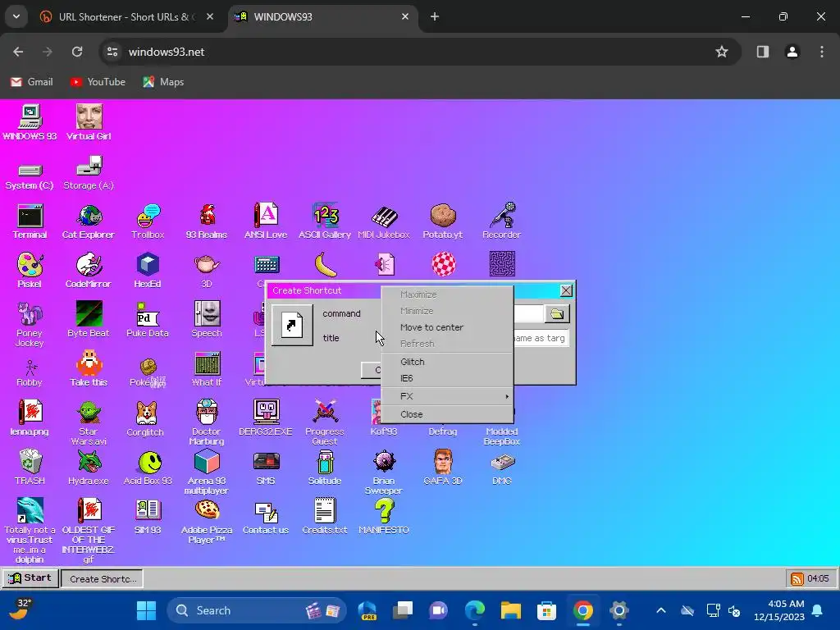Switch to the URL Shortener tab
The height and width of the screenshot is (630, 840).
(x=127, y=17)
